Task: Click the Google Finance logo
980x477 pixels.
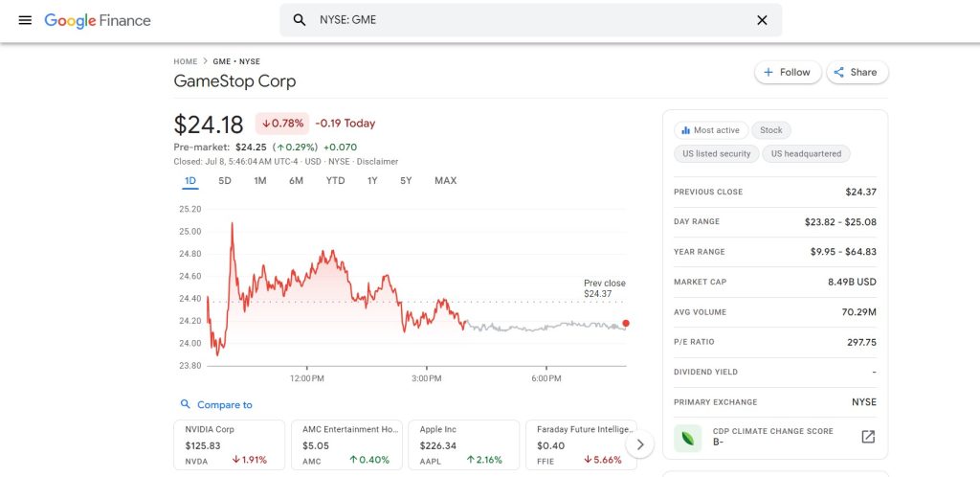Action: [98, 21]
